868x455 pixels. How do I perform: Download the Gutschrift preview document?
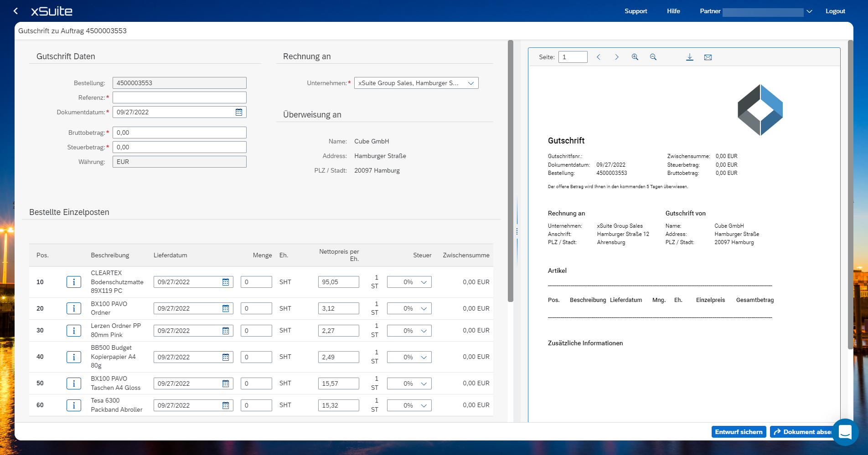(x=689, y=57)
